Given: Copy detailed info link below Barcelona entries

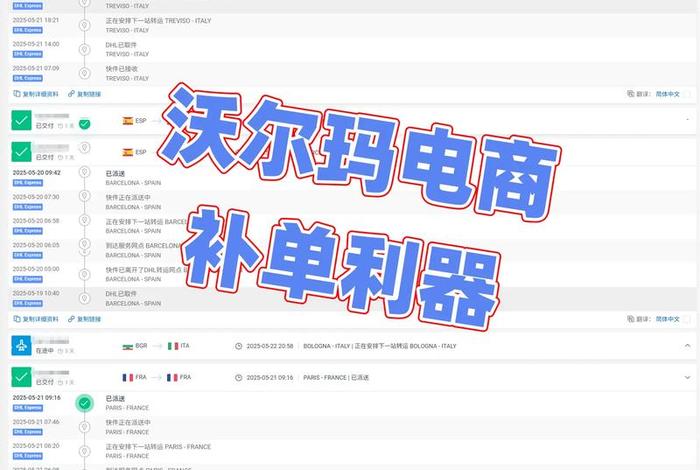Looking at the screenshot, I should click(x=36, y=319).
